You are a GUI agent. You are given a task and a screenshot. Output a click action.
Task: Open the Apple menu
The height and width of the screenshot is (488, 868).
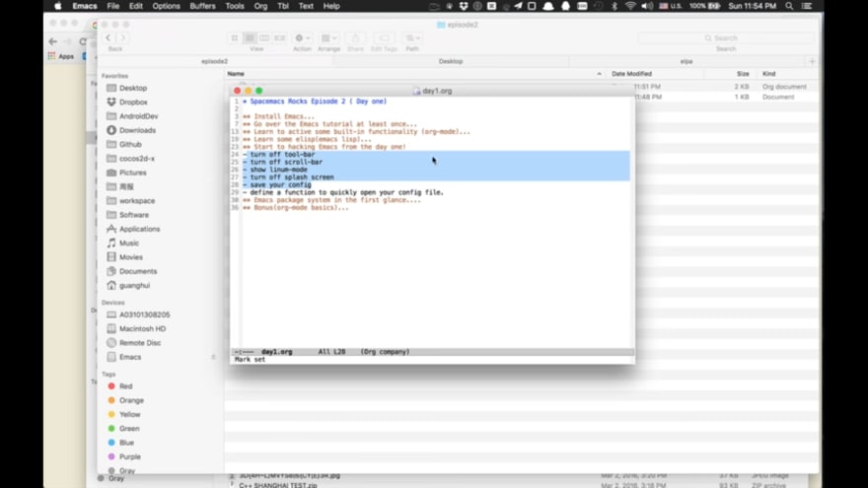coord(58,6)
